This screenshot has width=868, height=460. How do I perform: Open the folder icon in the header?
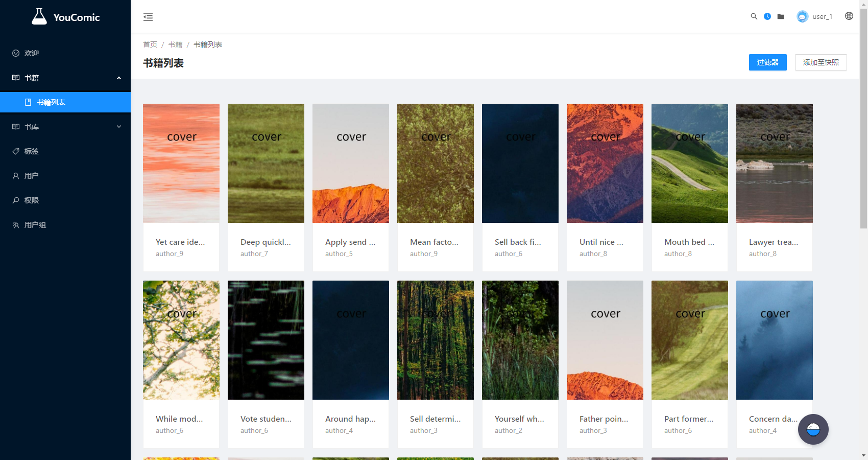tap(780, 16)
